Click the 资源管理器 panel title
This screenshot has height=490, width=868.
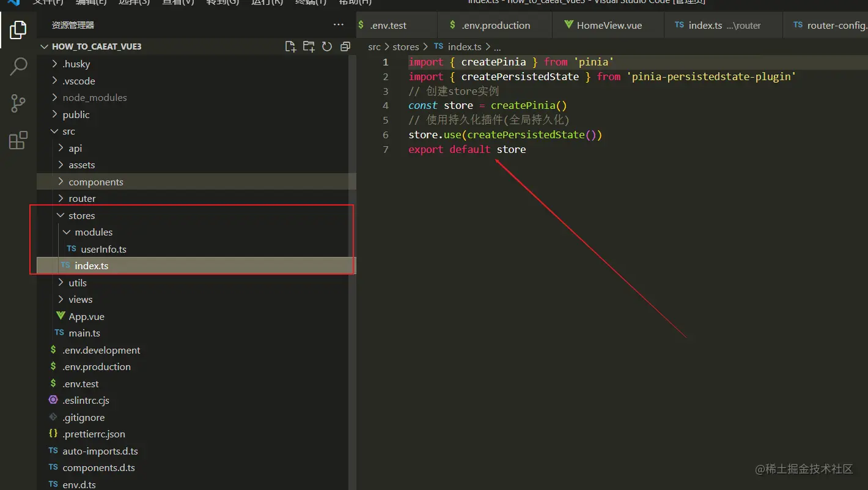73,25
